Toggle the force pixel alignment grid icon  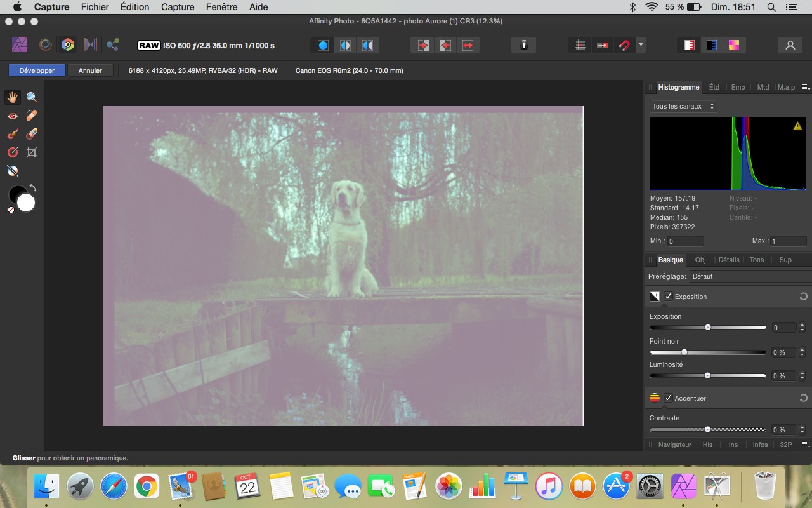(x=580, y=45)
